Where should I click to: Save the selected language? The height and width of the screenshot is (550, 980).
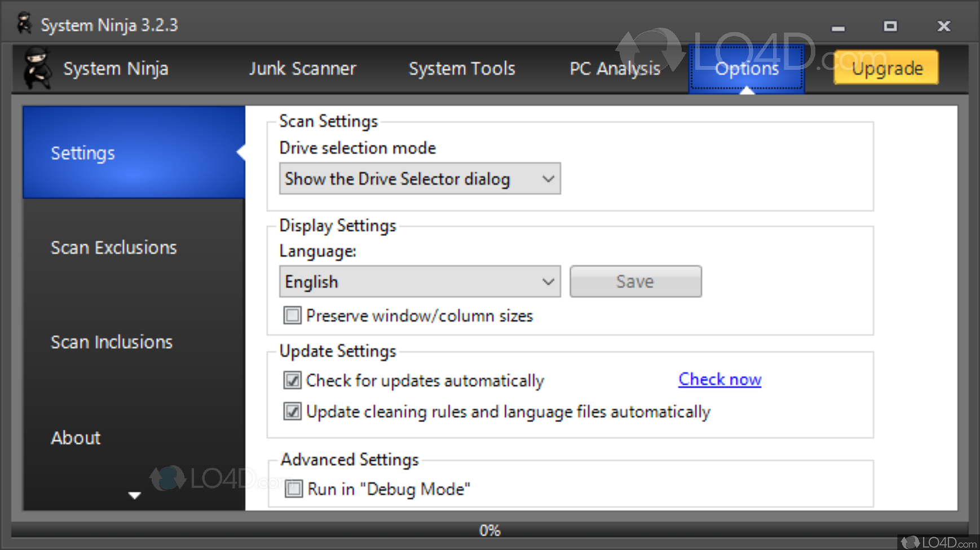(x=635, y=281)
